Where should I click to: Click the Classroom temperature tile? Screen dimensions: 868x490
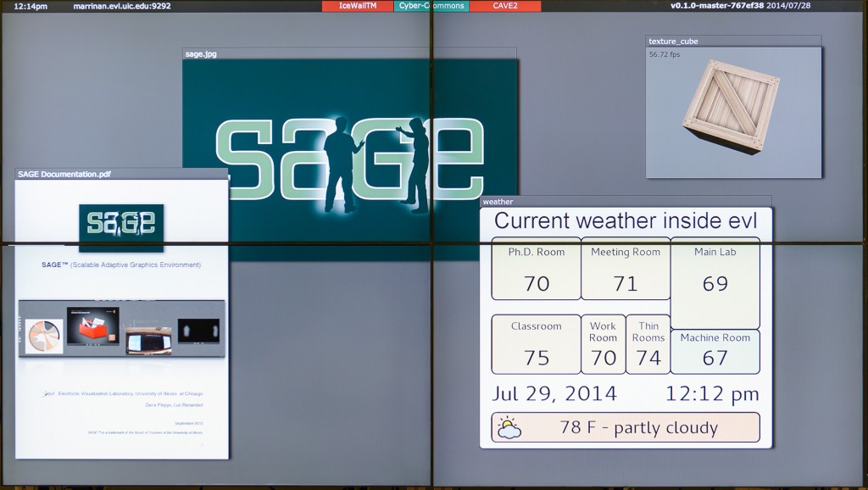[536, 344]
